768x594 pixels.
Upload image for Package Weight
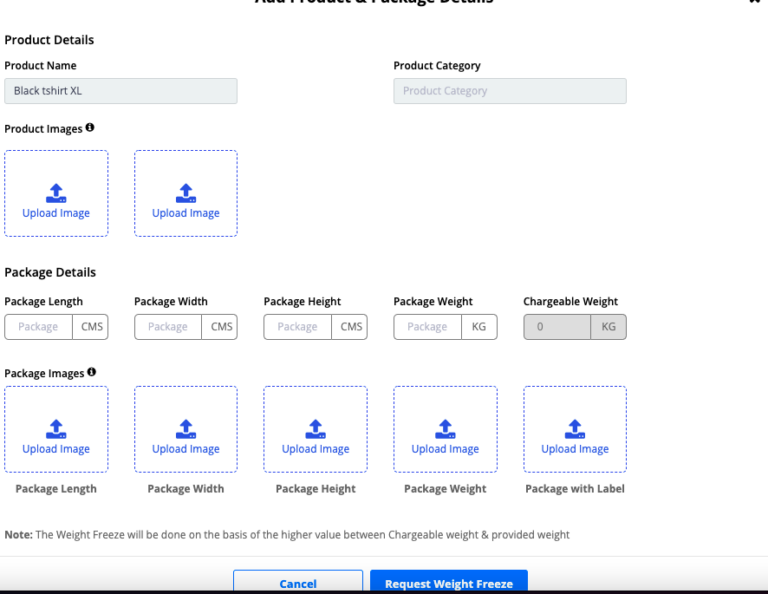point(445,430)
